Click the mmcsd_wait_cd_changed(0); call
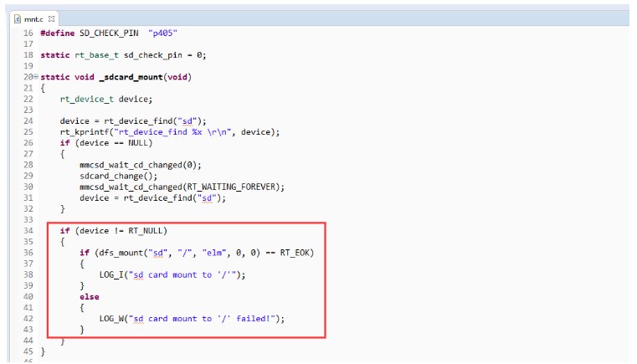 point(141,165)
